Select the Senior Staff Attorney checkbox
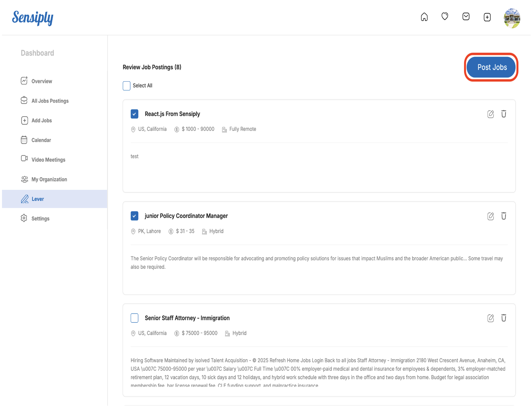532x415 pixels. pyautogui.click(x=134, y=318)
